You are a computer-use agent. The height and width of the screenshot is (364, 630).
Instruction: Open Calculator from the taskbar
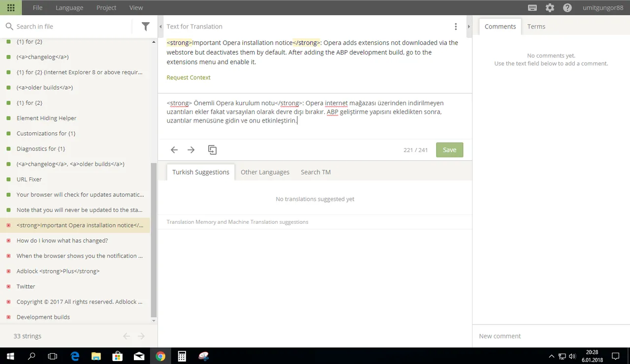tap(182, 356)
